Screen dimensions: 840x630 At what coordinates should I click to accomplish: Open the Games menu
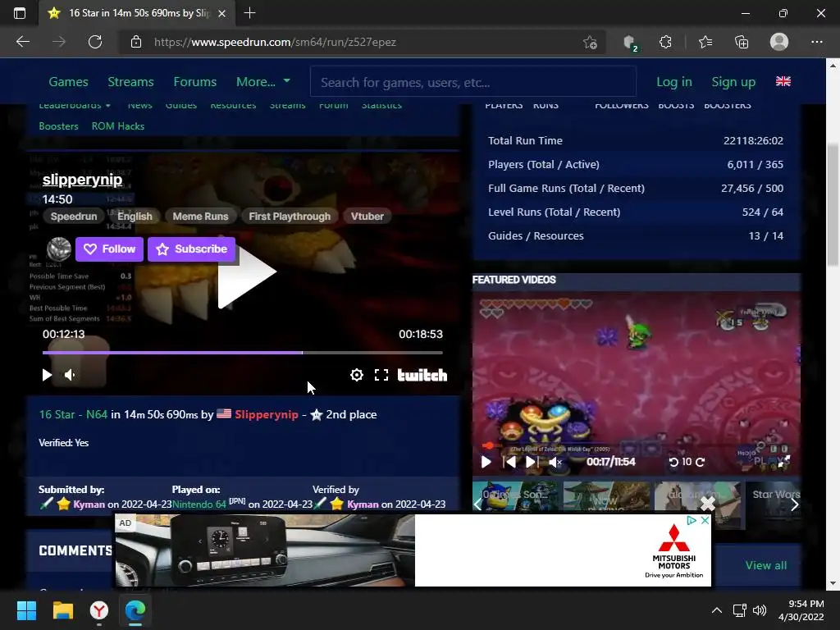[x=69, y=82]
